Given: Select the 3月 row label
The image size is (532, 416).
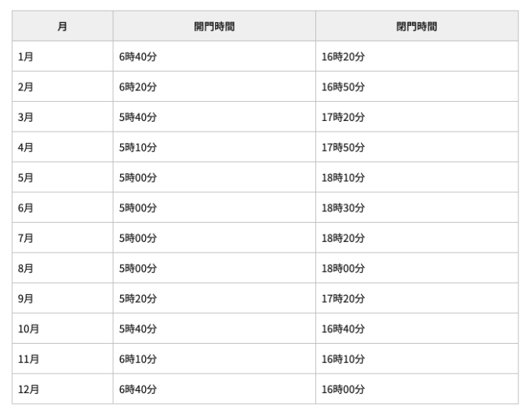Looking at the screenshot, I should [x=25, y=117].
